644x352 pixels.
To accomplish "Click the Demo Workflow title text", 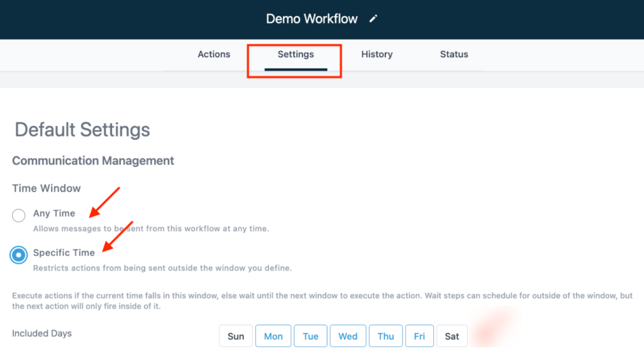I will click(x=311, y=19).
